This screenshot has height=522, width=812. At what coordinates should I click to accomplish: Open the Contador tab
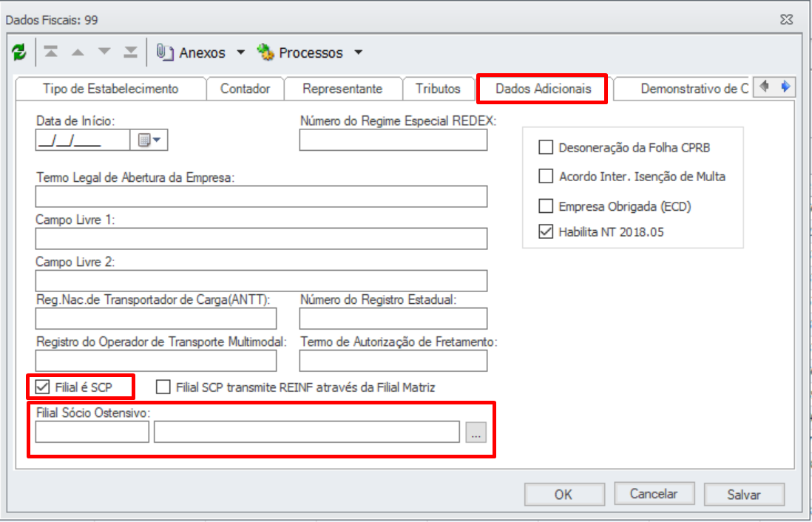click(246, 89)
